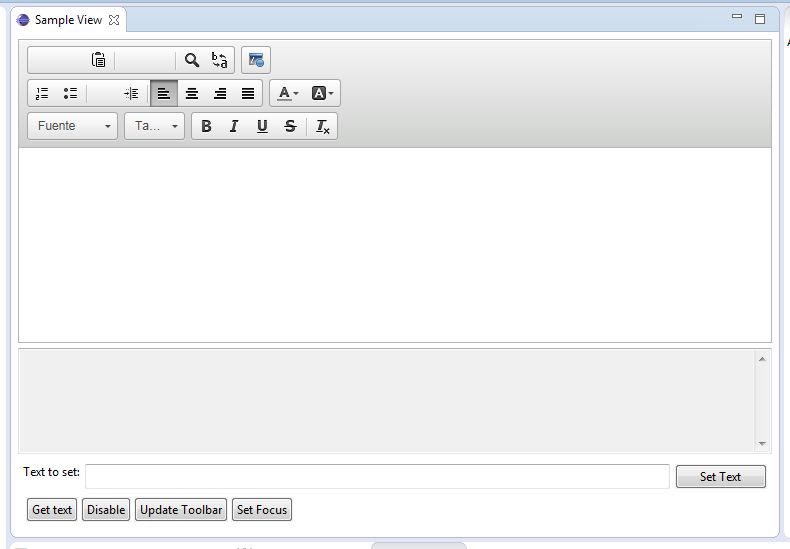
Task: Insert a numbered list
Action: (x=42, y=93)
